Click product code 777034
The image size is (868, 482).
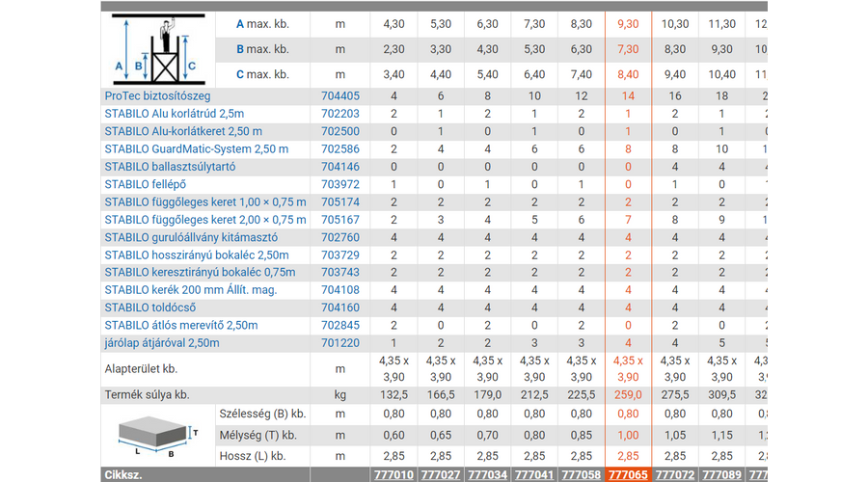coord(487,474)
